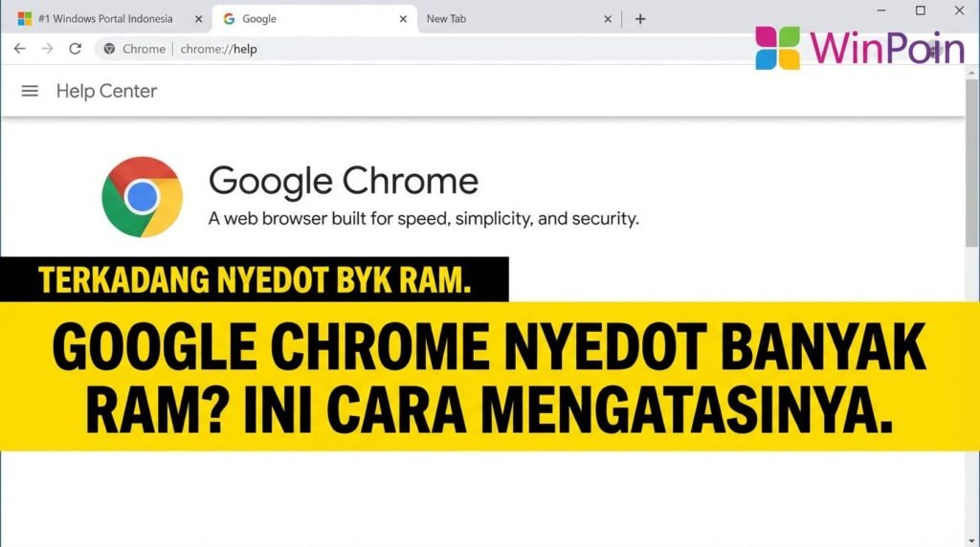
Task: Close the Google tab
Action: coord(403,19)
